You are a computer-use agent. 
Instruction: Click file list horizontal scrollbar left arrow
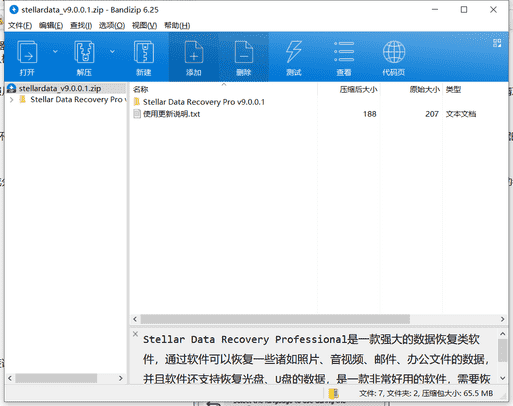[x=135, y=319]
